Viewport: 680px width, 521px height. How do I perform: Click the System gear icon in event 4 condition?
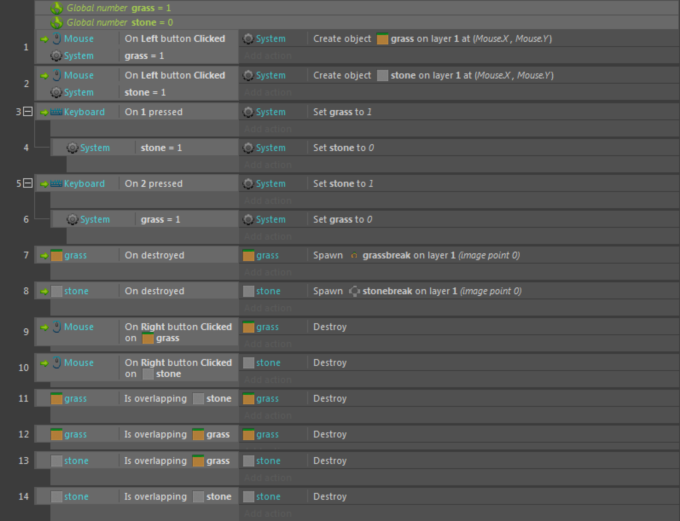click(x=72, y=148)
